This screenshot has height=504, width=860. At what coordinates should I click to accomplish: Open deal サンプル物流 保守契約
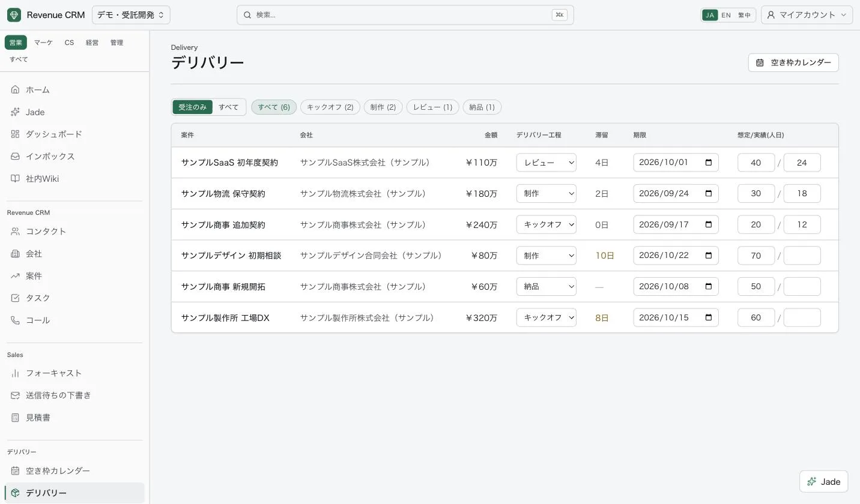point(223,194)
